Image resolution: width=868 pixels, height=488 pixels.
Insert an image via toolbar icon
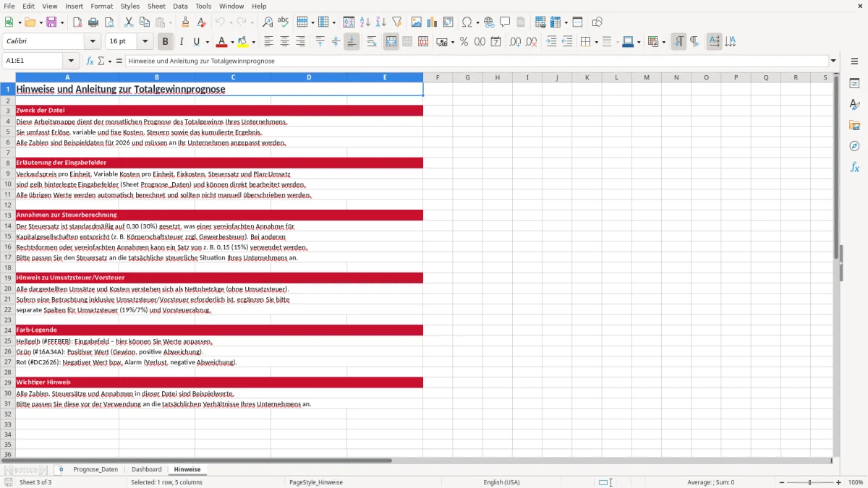click(x=417, y=22)
